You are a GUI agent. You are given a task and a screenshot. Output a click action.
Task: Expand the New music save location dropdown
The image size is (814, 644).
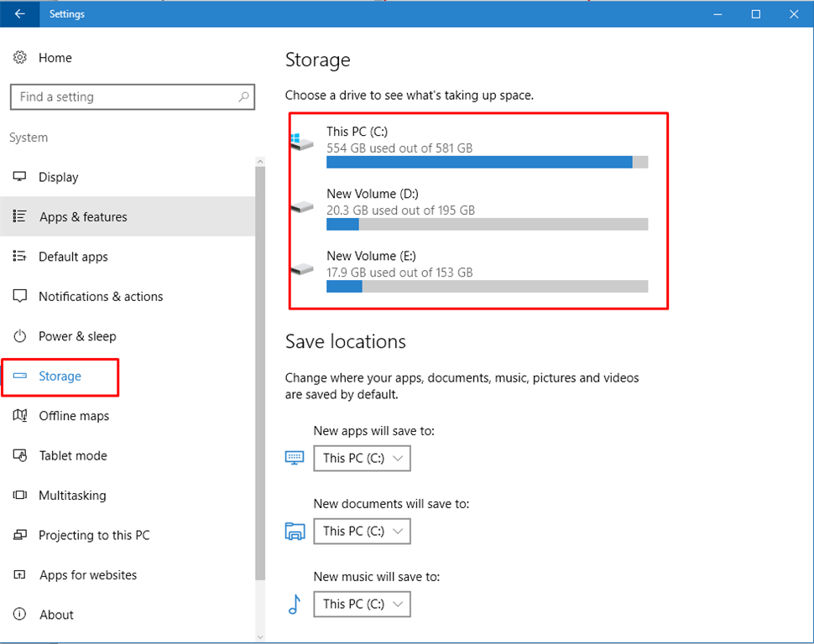tap(362, 604)
